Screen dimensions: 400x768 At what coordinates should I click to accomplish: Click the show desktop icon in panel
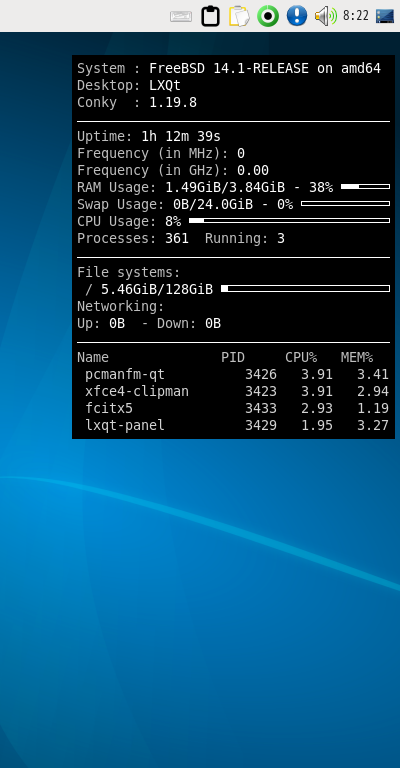pos(385,16)
